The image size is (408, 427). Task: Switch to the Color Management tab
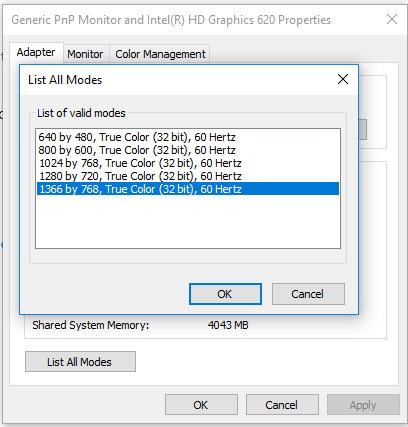[160, 54]
